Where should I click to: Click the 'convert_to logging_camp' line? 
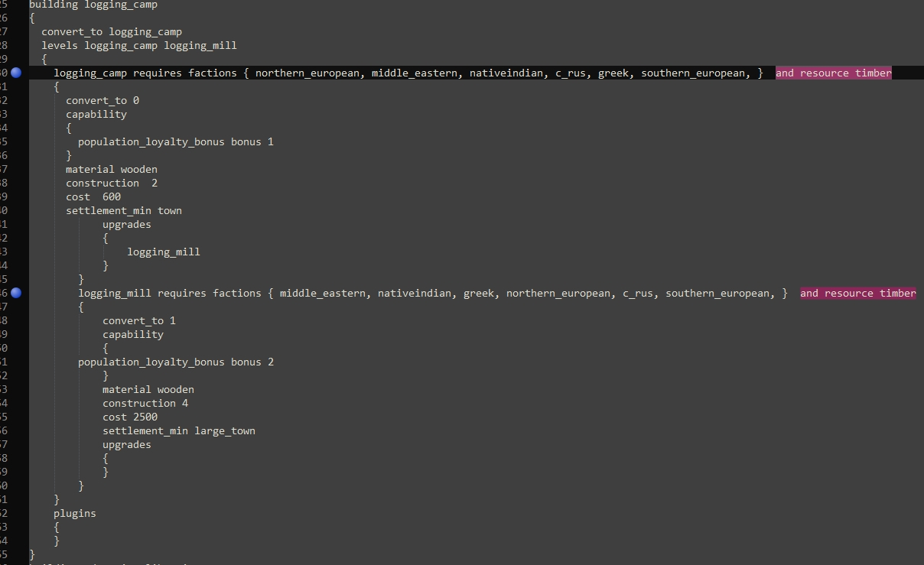[112, 32]
